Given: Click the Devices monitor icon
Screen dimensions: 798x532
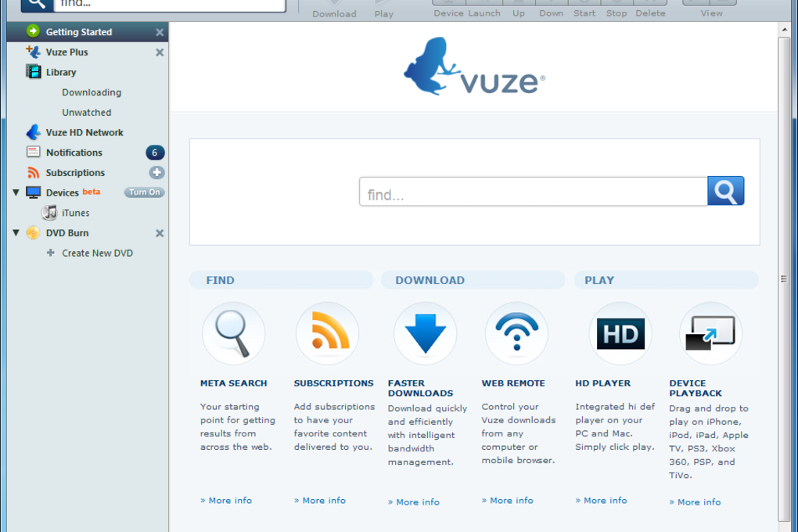Looking at the screenshot, I should tap(34, 192).
